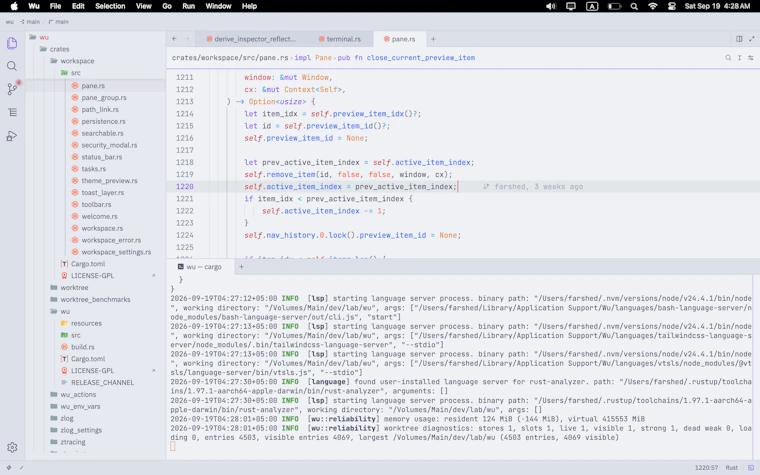Open the sidebar Search panel icon

[12, 66]
